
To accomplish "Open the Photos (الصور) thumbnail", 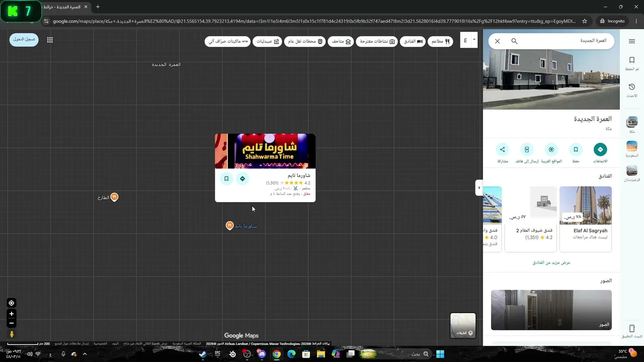I will click(551, 310).
